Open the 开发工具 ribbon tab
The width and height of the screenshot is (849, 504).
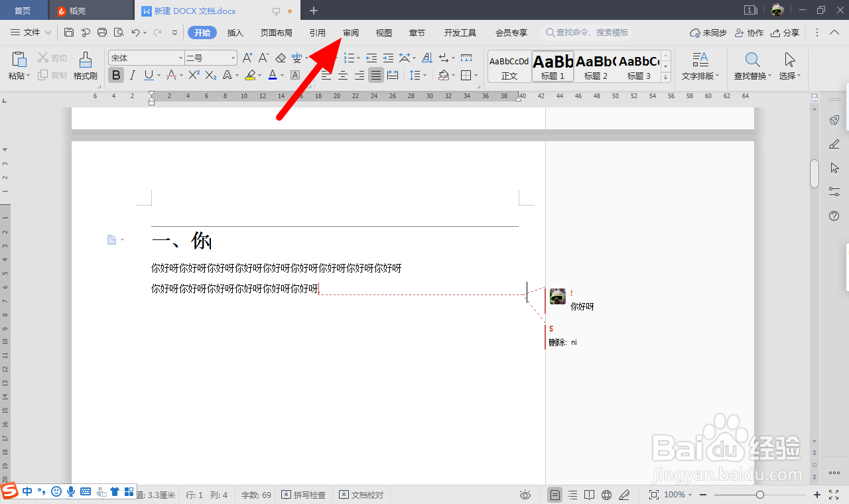[x=460, y=32]
